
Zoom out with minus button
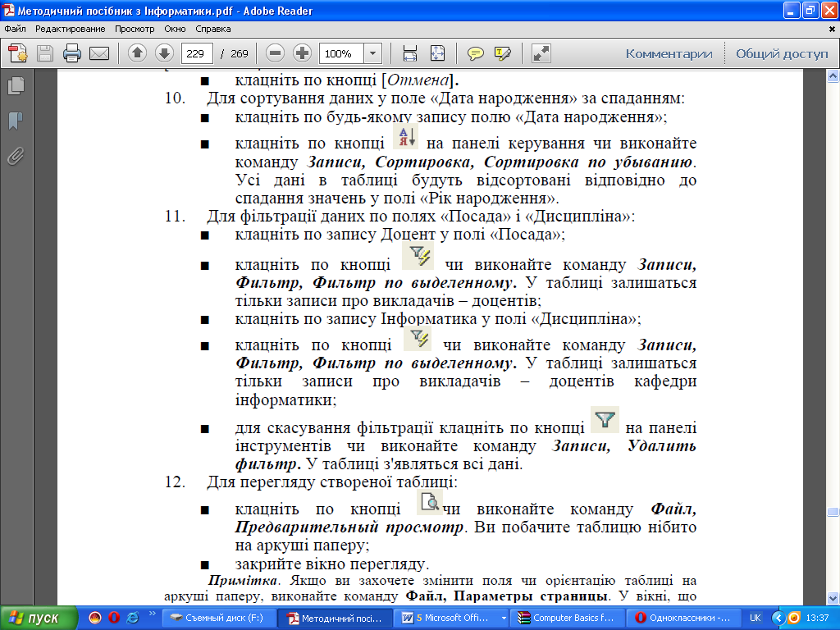(x=276, y=53)
